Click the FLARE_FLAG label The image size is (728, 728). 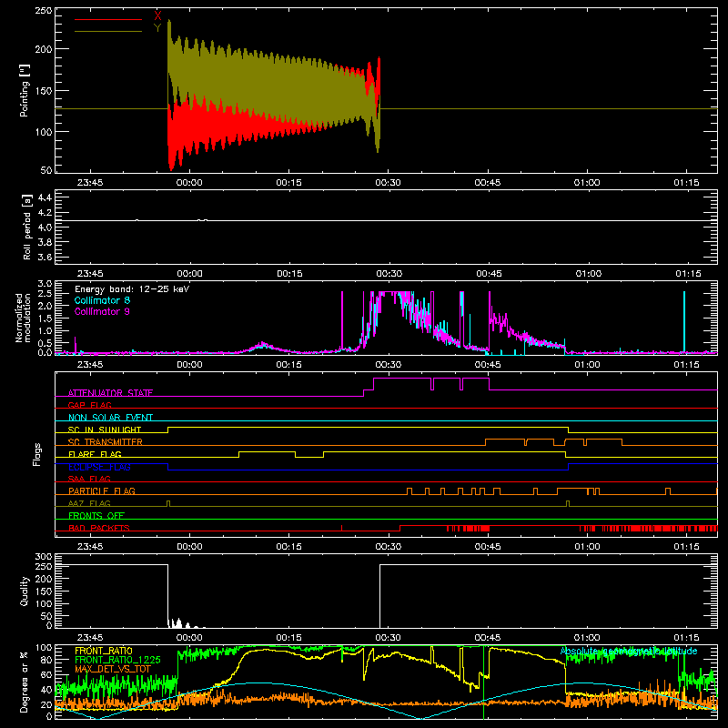[x=95, y=454]
